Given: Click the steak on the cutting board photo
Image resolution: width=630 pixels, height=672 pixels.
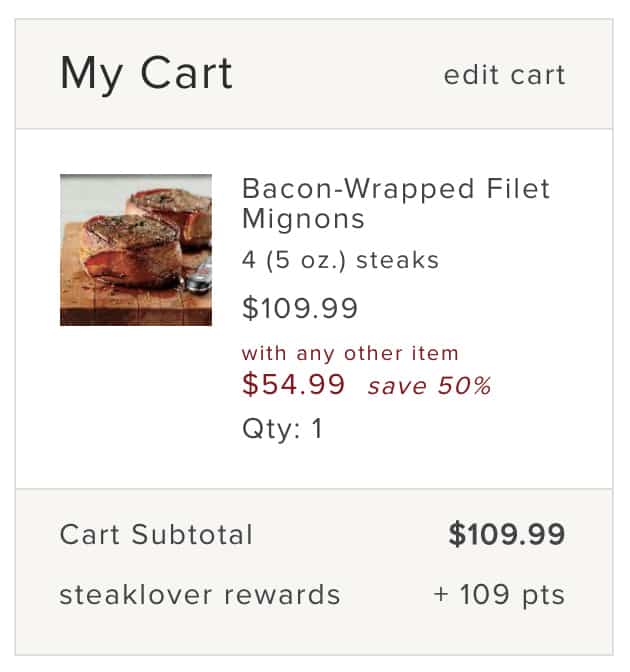Looking at the screenshot, I should 136,250.
